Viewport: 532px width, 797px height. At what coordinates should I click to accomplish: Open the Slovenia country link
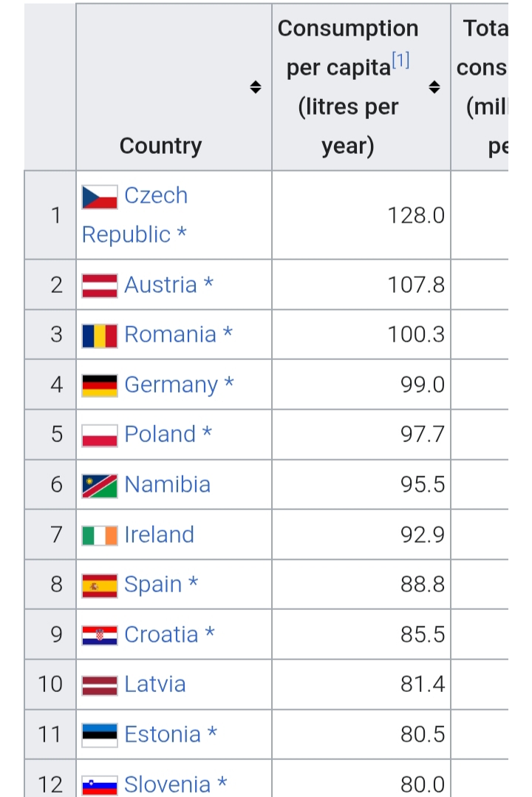pos(167,784)
